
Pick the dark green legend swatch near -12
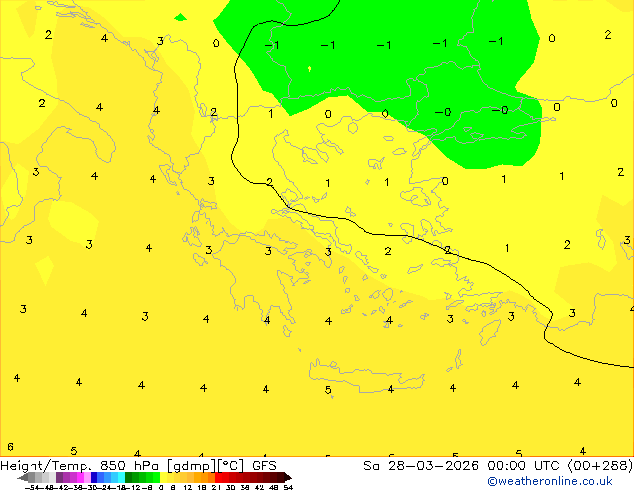pyautogui.click(x=129, y=478)
